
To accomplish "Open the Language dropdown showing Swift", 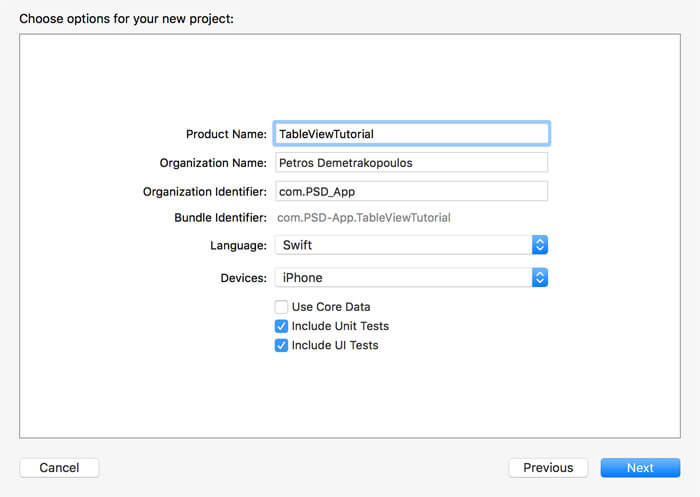I will pyautogui.click(x=411, y=245).
